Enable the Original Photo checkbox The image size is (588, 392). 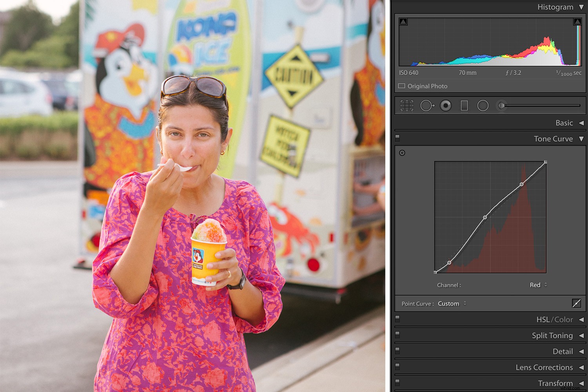(x=401, y=86)
